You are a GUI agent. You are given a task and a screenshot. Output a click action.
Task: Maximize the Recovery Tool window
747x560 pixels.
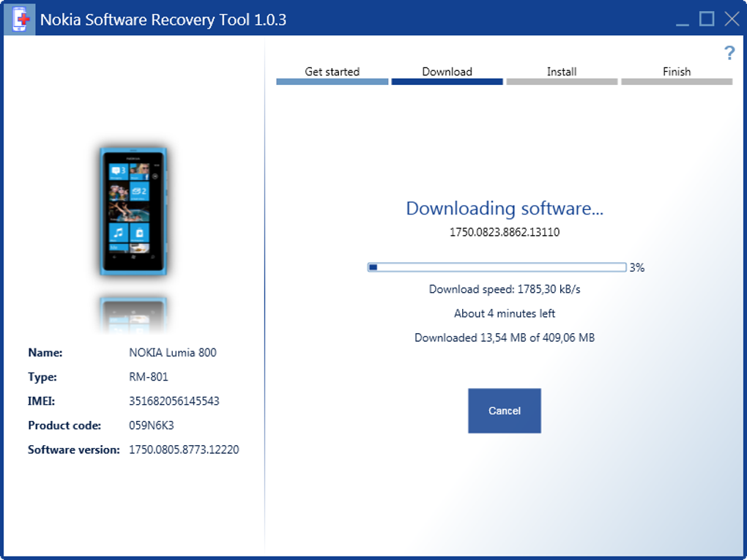point(707,19)
